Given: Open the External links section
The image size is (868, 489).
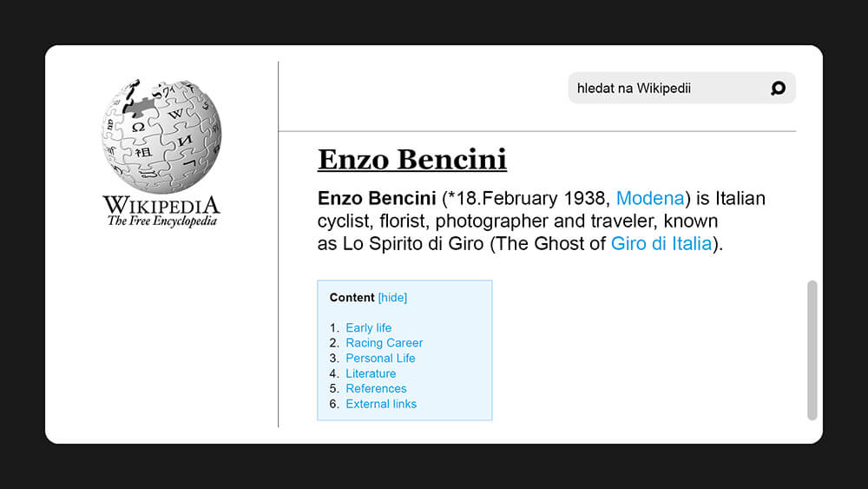Looking at the screenshot, I should click(381, 404).
